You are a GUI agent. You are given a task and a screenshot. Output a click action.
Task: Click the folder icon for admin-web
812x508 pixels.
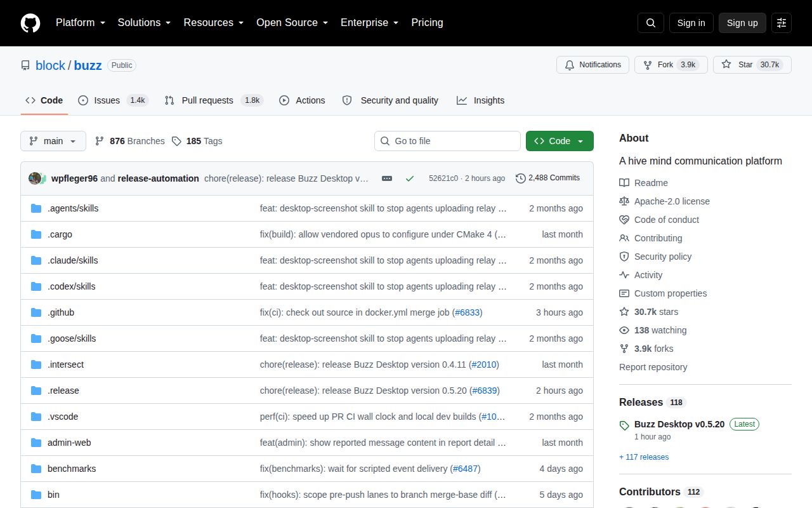point(36,443)
